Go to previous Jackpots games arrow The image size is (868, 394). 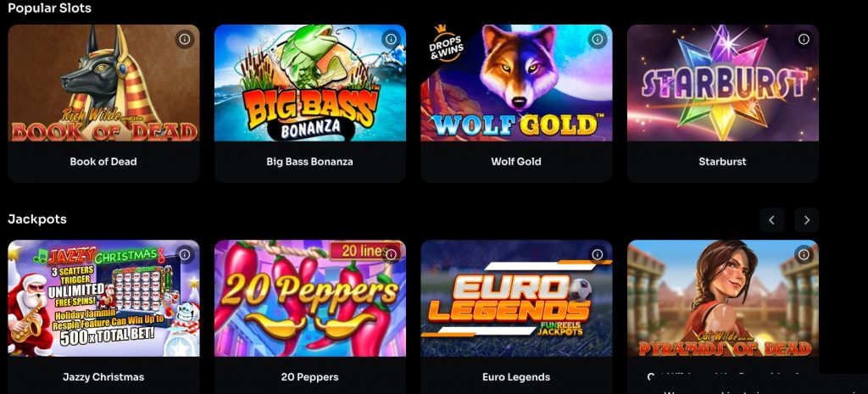(771, 220)
